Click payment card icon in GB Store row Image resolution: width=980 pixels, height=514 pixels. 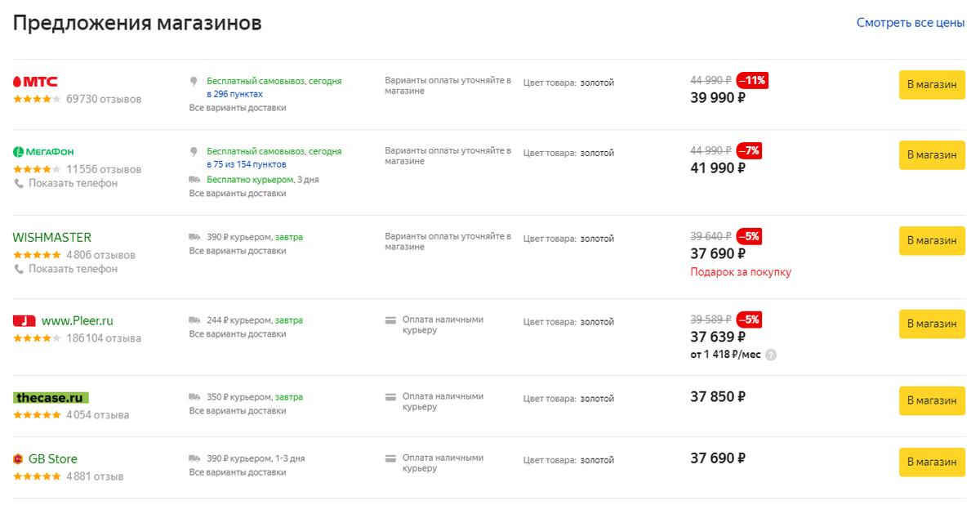tap(391, 458)
